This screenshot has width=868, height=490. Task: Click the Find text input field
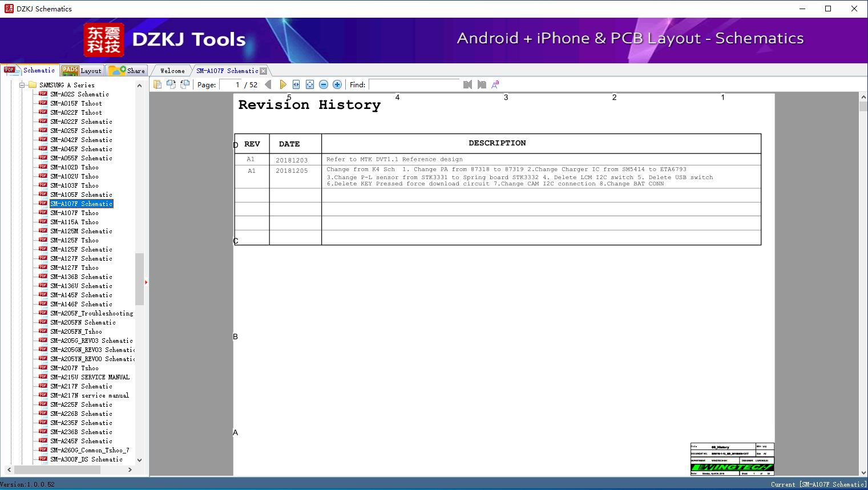coord(414,84)
